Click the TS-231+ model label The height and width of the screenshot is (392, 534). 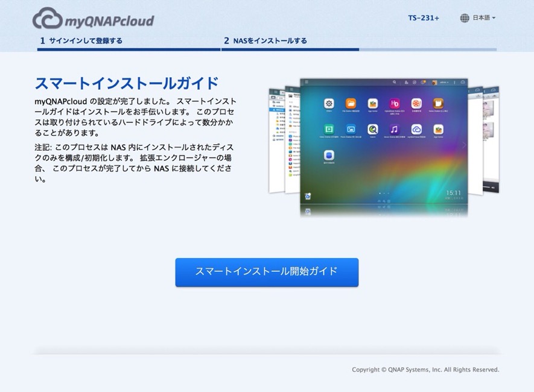[x=424, y=18]
